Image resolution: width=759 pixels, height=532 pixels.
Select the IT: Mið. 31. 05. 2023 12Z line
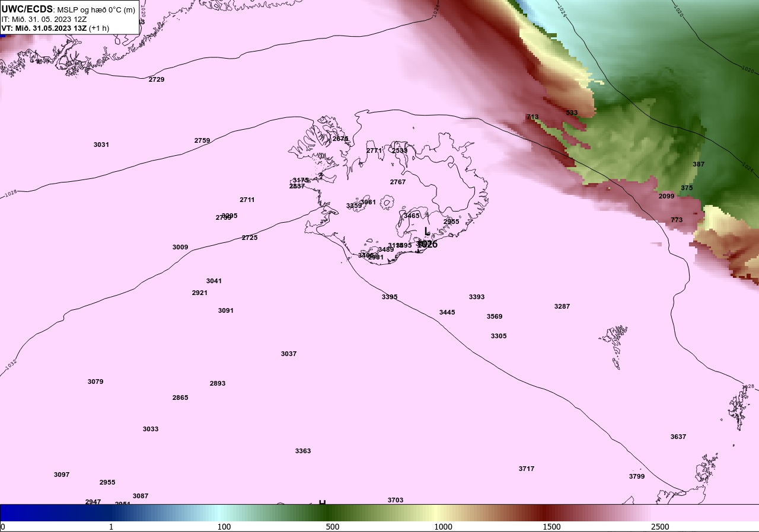(44, 19)
